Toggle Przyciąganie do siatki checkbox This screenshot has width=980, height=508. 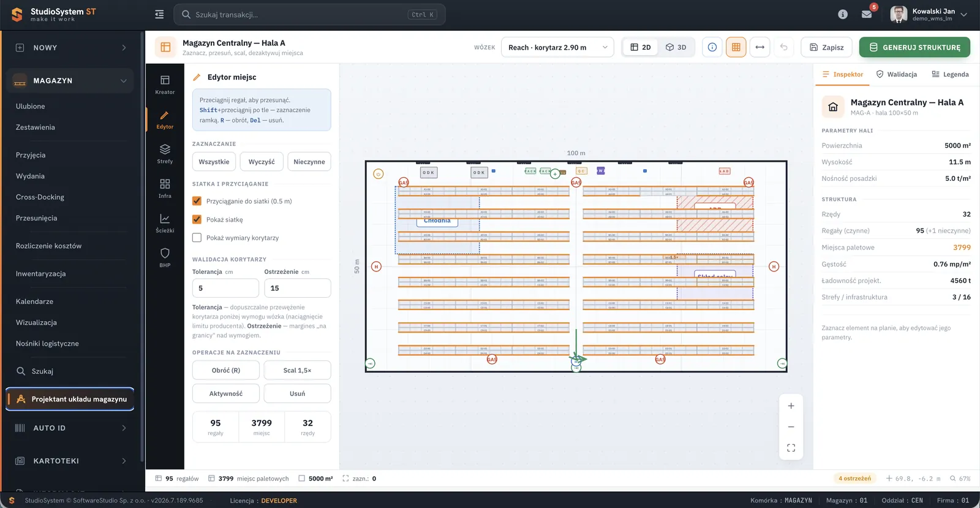coord(197,201)
